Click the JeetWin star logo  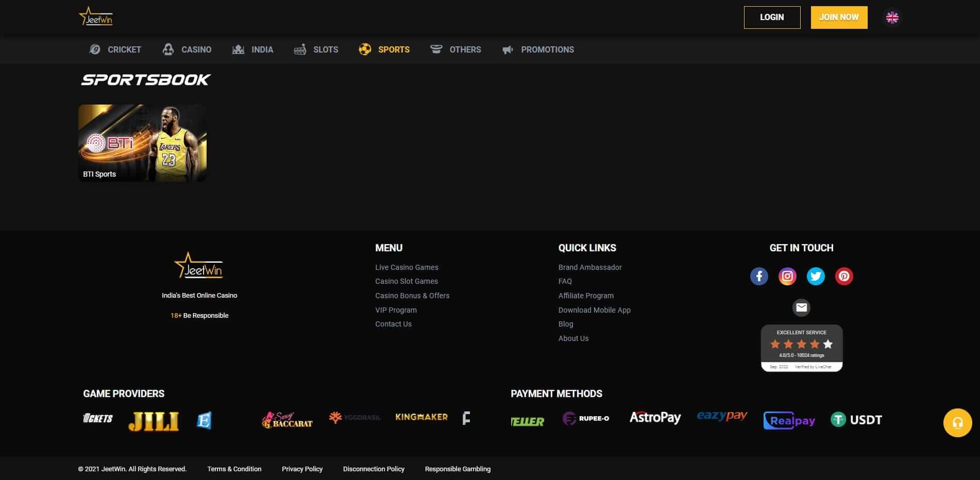coord(96,16)
